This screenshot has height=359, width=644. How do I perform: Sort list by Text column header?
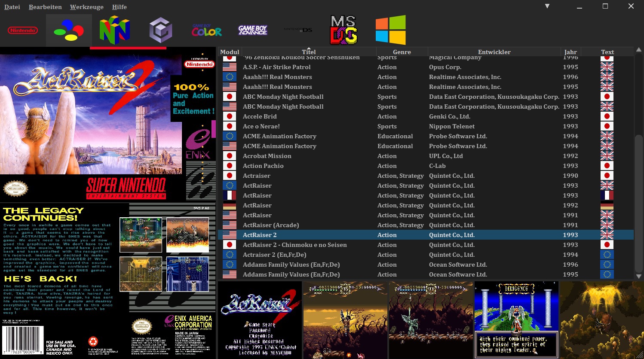[x=607, y=52]
